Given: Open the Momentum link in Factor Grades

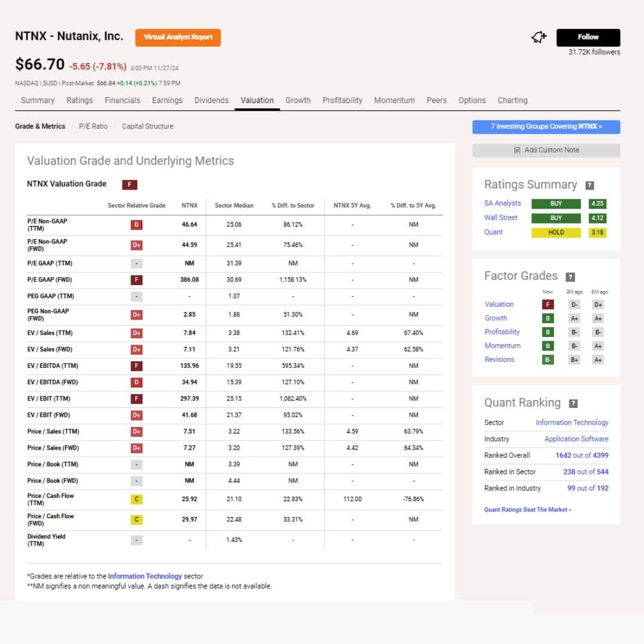Looking at the screenshot, I should (502, 346).
